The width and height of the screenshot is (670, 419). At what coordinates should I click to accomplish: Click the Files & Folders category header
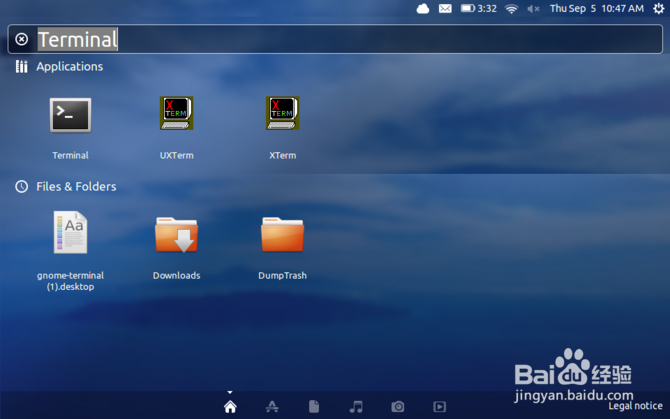(76, 187)
